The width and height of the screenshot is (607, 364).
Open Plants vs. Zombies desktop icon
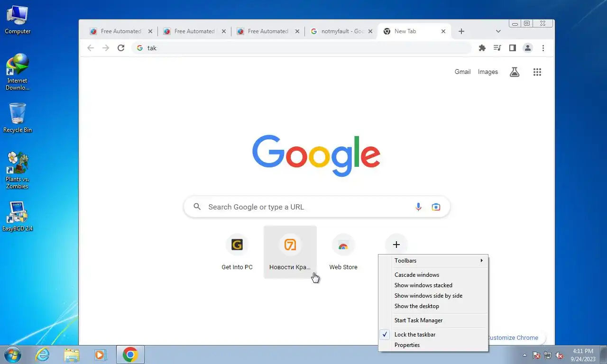click(x=18, y=171)
